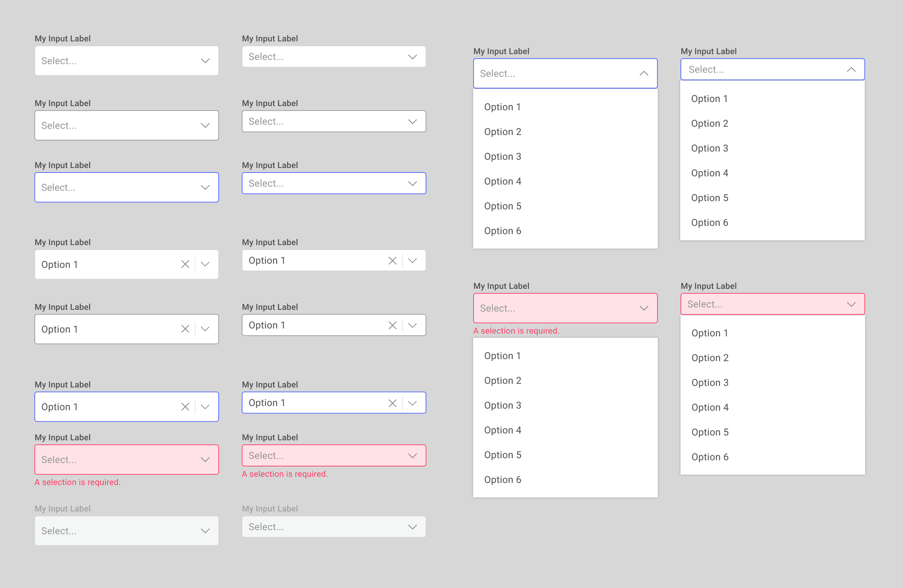Clear Option 1 in compact gray-bordered select
This screenshot has height=588, width=903.
click(x=392, y=325)
